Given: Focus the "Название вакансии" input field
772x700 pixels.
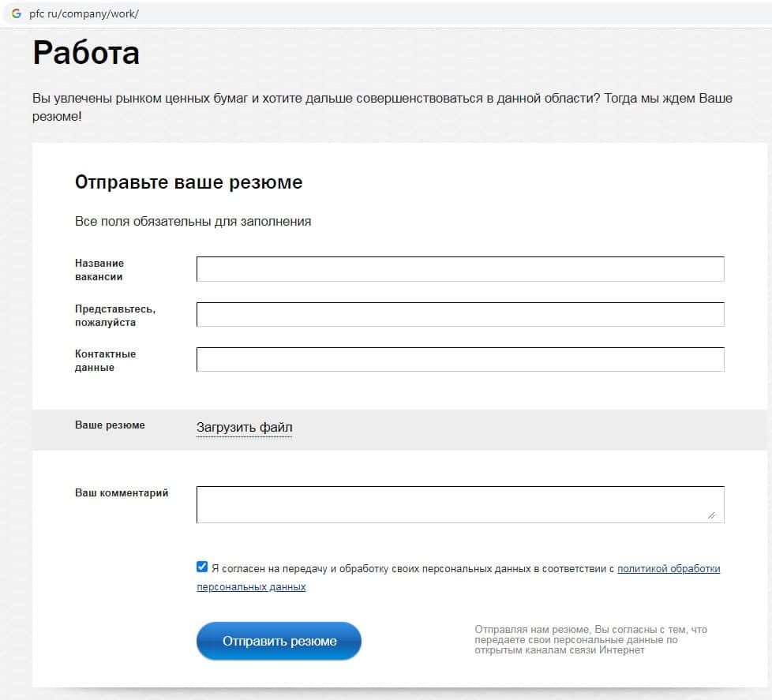Looking at the screenshot, I should click(x=459, y=269).
